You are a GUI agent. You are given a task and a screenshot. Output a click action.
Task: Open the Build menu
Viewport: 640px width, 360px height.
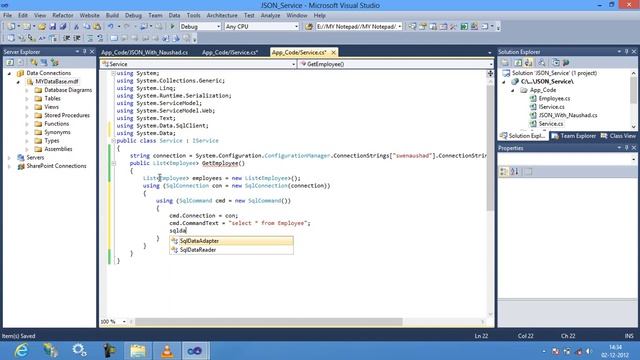click(112, 15)
